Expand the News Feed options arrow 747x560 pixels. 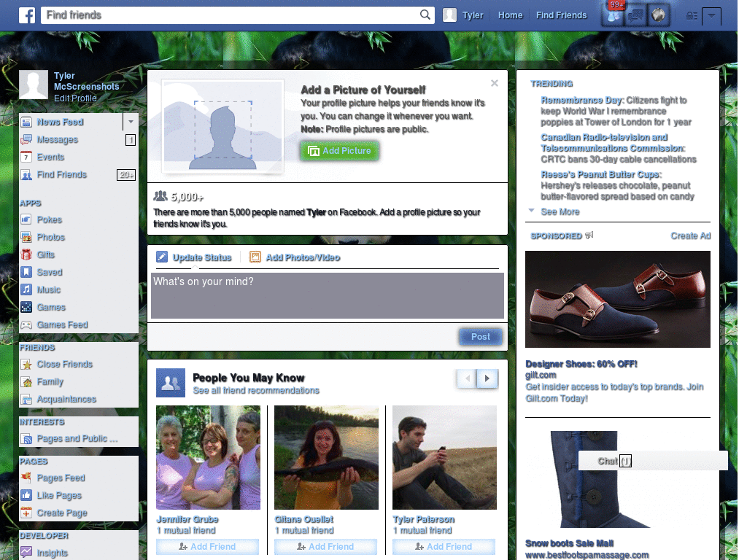tap(131, 122)
